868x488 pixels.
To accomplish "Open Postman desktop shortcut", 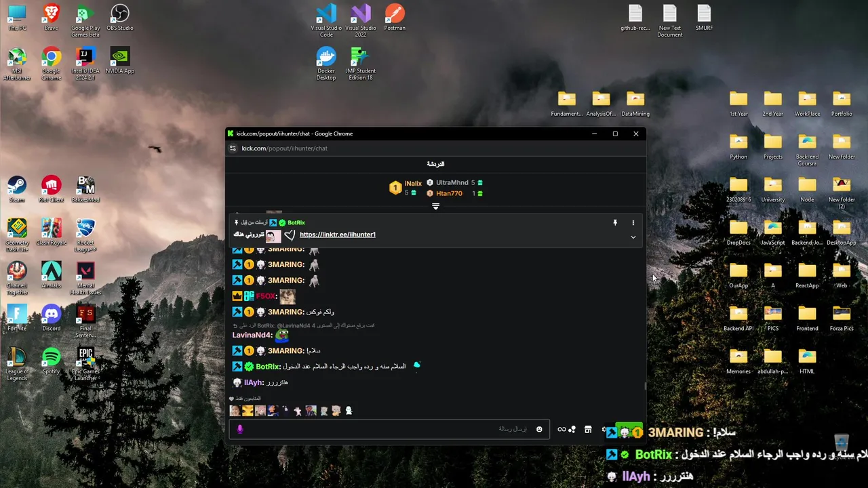I will pyautogui.click(x=395, y=18).
